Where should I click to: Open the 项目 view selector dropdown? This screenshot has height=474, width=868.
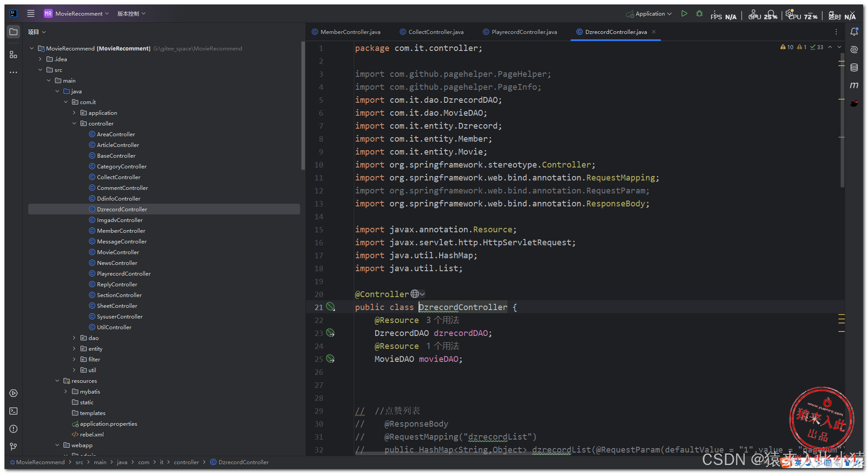(x=37, y=32)
